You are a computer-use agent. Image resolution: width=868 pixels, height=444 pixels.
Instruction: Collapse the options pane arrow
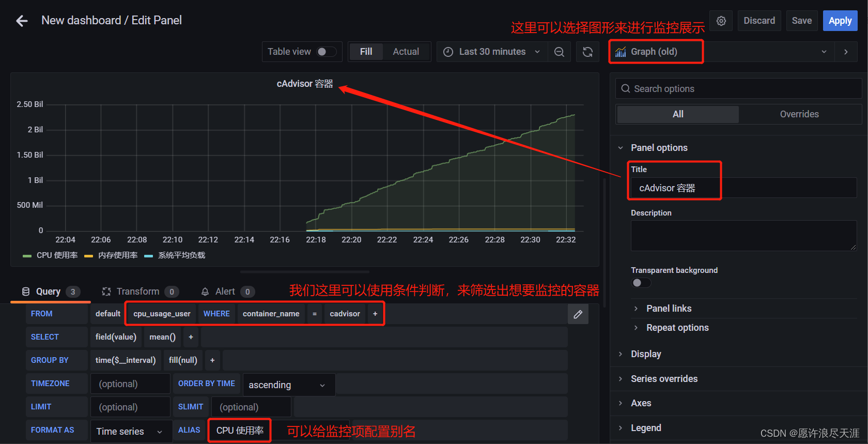[x=846, y=52]
